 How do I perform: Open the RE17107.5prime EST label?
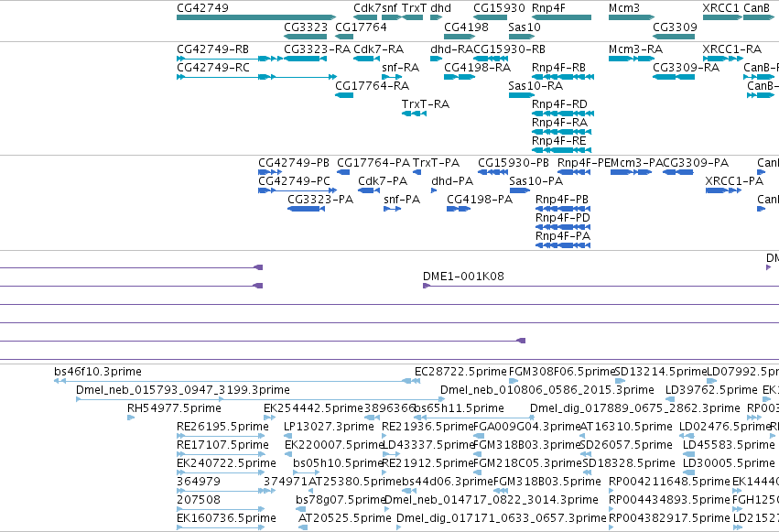[x=222, y=446]
